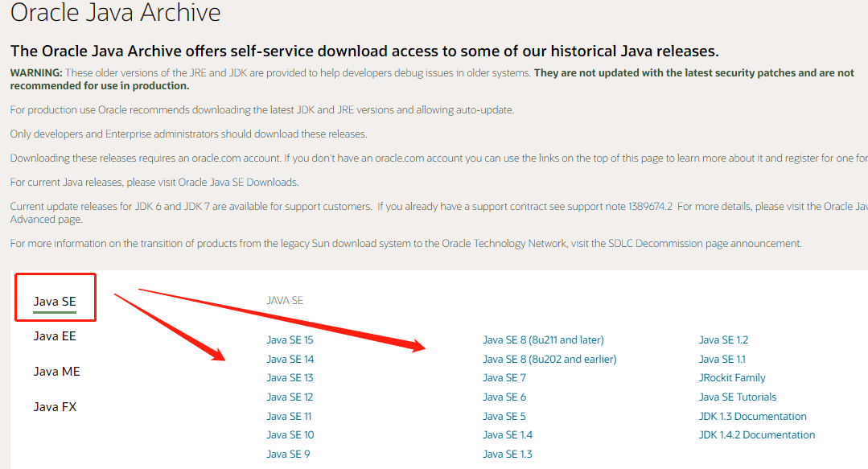Open Java SE 14 archive

click(290, 359)
